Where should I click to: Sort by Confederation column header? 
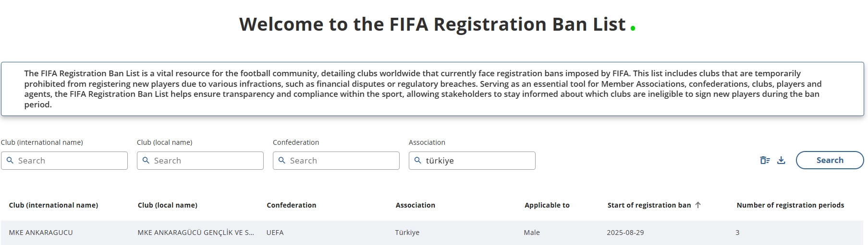(x=291, y=205)
